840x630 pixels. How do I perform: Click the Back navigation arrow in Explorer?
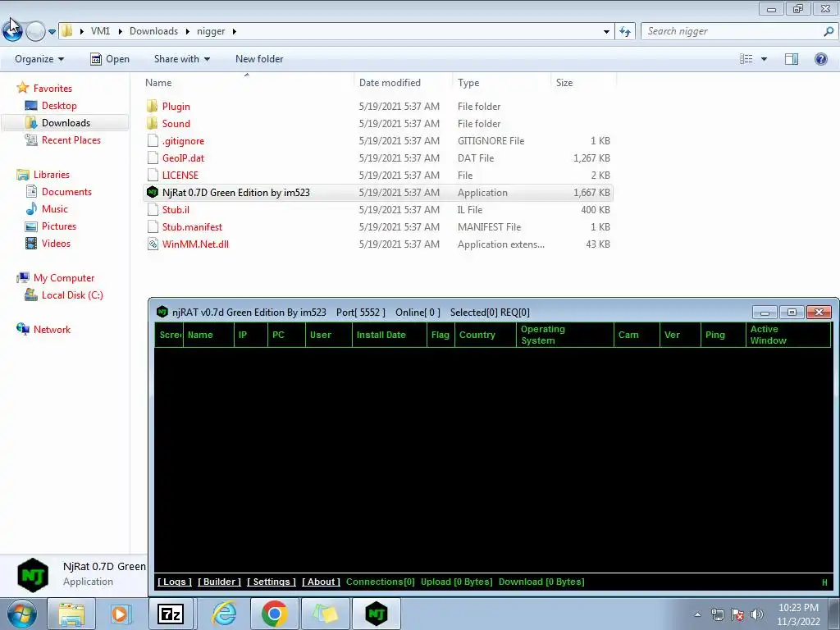pos(13,31)
